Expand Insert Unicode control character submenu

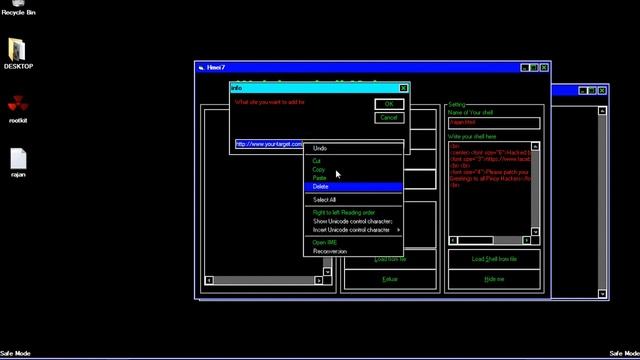tap(353, 230)
